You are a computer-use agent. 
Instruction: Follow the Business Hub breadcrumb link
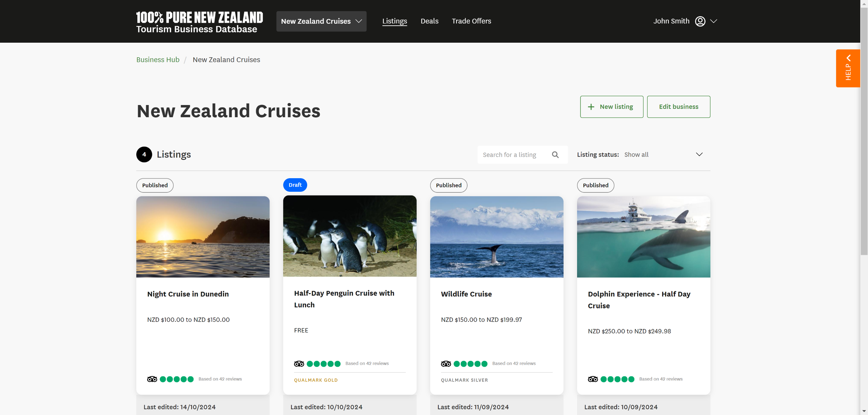click(158, 60)
